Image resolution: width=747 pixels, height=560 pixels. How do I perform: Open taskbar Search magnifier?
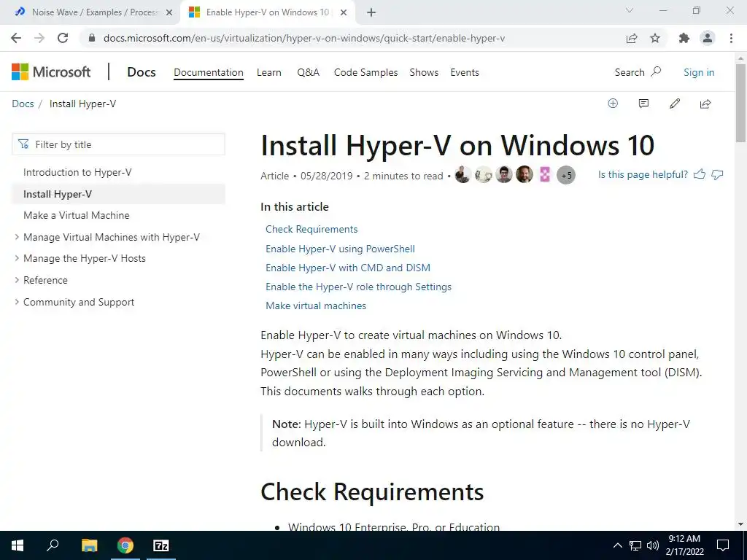point(53,545)
